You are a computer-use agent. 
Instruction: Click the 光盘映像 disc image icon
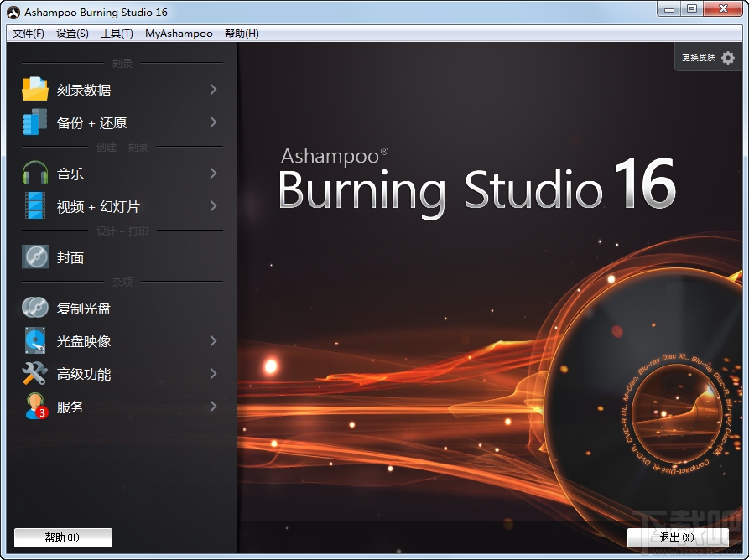(x=35, y=340)
